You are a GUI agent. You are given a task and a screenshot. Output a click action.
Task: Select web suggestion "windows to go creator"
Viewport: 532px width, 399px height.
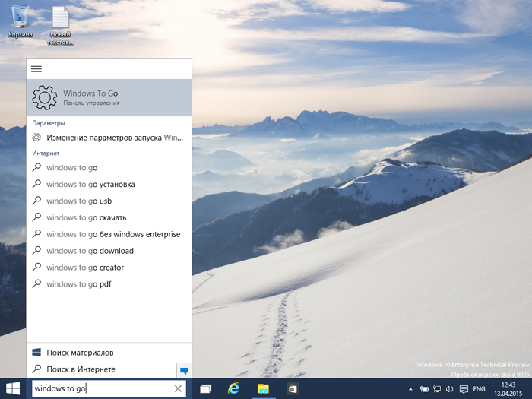(109, 268)
